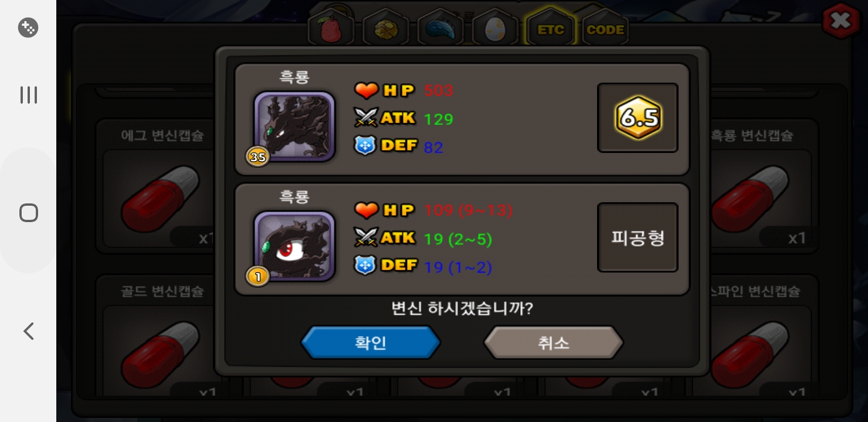This screenshot has width=868, height=422.
Task: Open the game controller icon in sidebar
Action: click(28, 28)
